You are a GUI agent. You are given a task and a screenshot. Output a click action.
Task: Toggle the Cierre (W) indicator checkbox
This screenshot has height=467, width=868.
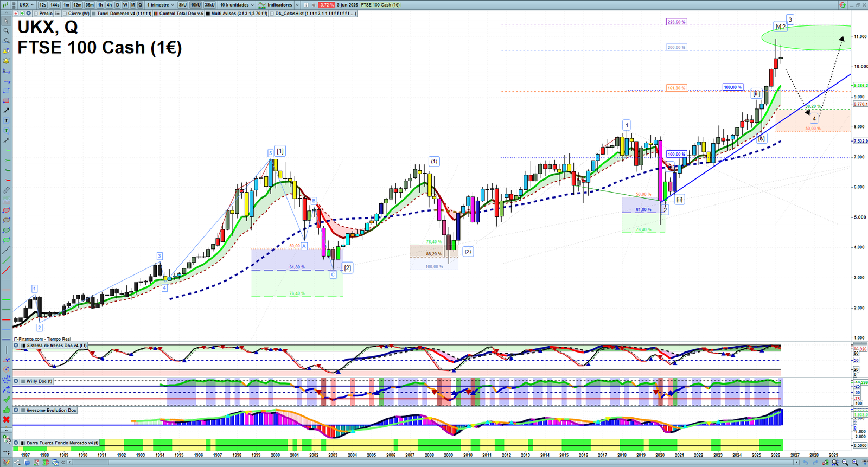pyautogui.click(x=65, y=14)
